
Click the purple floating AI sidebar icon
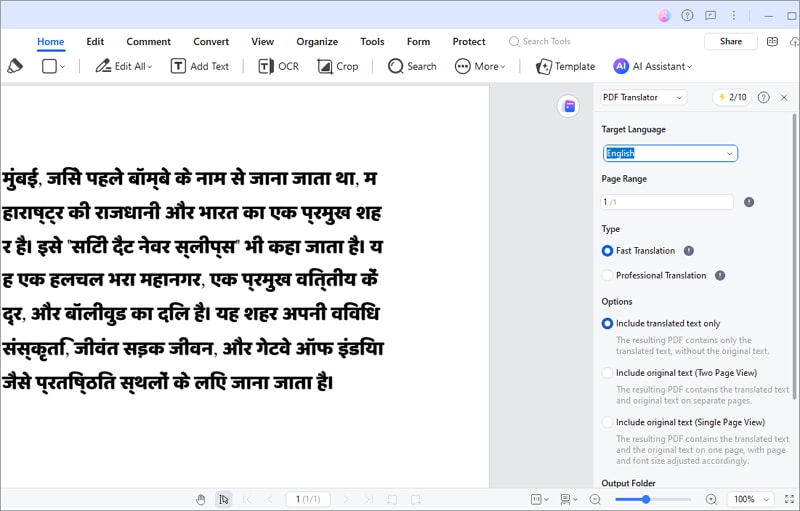tap(568, 106)
